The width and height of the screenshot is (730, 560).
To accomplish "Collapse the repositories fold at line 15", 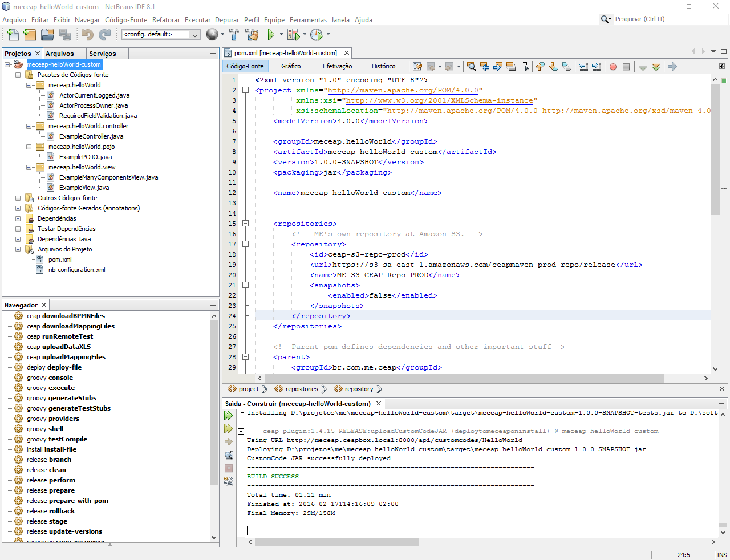I will coord(245,224).
